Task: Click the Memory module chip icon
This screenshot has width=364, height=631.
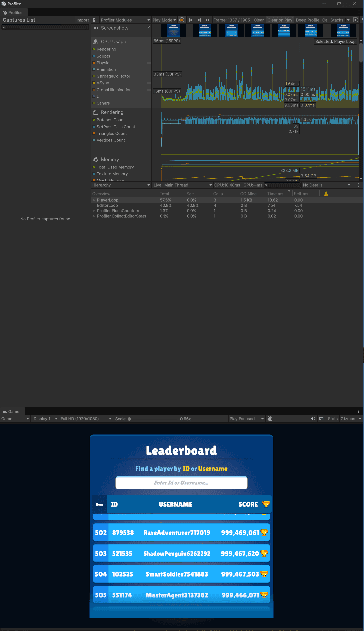Action: point(96,160)
